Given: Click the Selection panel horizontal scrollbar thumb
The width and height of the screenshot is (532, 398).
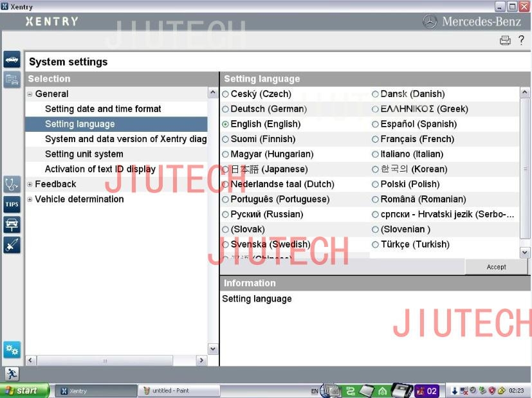Looking at the screenshot, I should 105,361.
